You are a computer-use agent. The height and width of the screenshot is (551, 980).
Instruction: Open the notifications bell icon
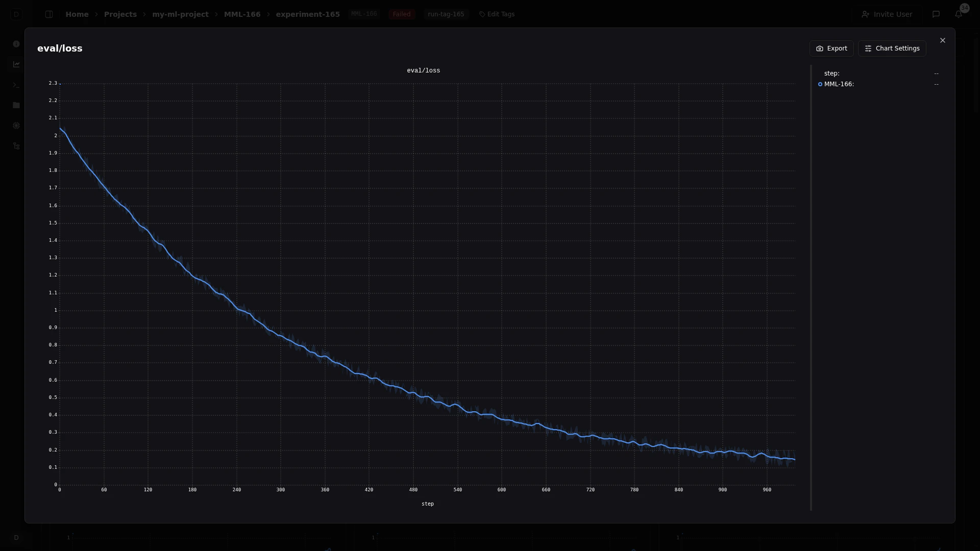point(958,14)
